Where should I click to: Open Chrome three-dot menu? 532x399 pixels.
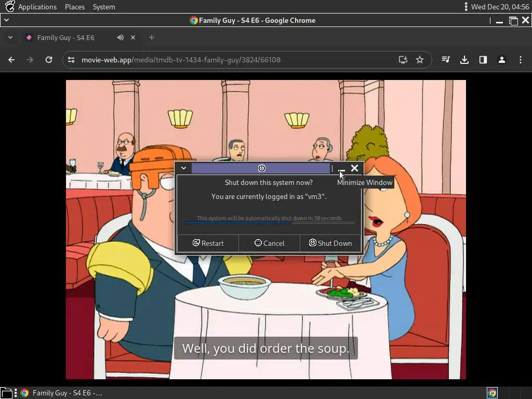pyautogui.click(x=521, y=60)
